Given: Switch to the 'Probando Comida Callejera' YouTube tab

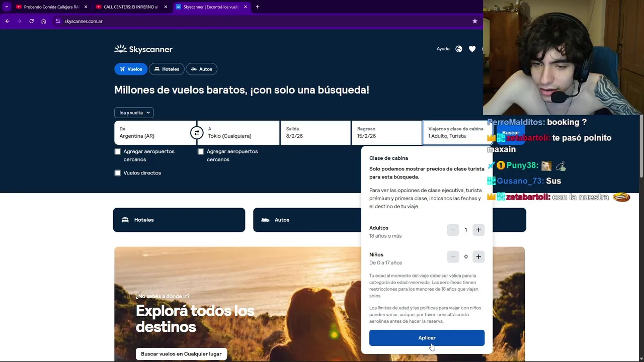Looking at the screenshot, I should (x=48, y=7).
